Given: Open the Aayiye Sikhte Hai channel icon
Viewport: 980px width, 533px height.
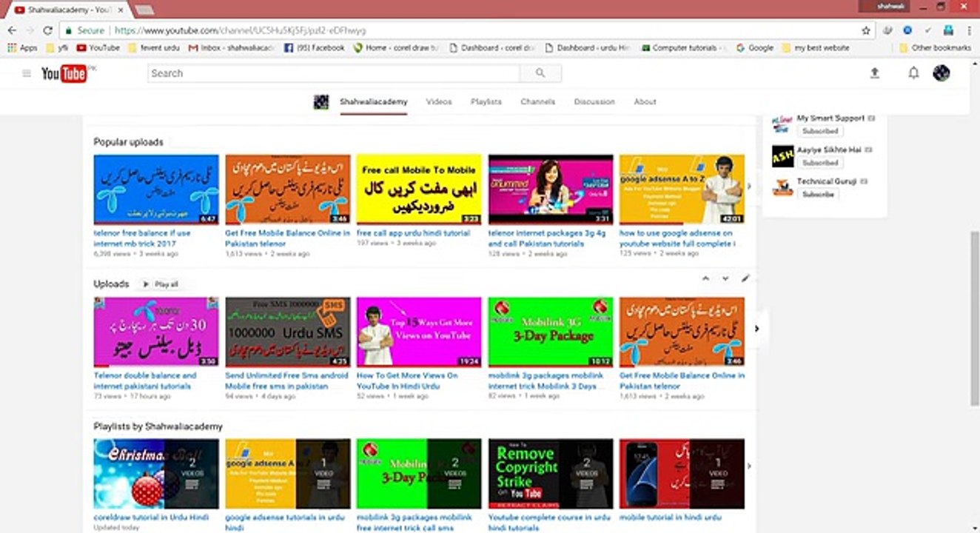Looking at the screenshot, I should 782,155.
